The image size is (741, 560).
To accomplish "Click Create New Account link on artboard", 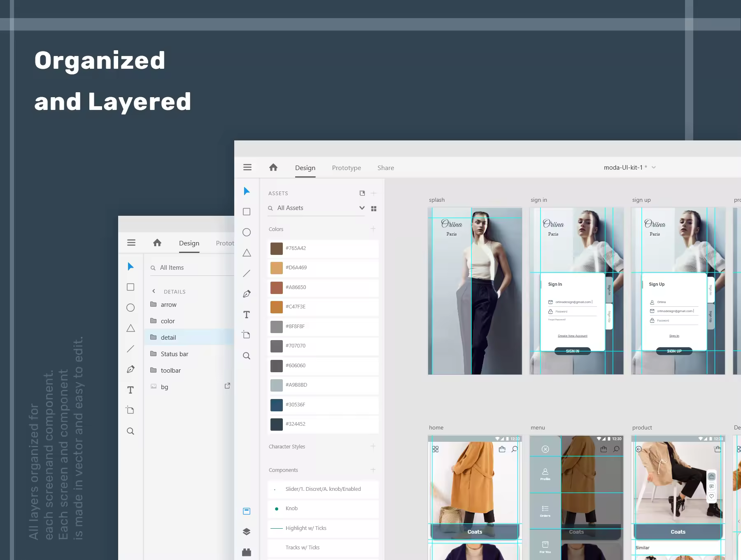I will 573,336.
